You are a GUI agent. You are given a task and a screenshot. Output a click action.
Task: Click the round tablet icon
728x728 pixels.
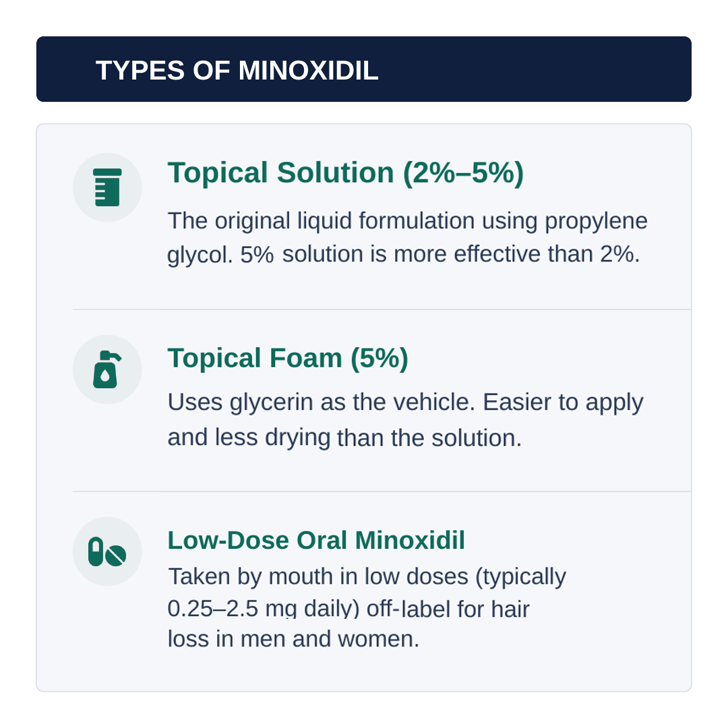[x=116, y=555]
